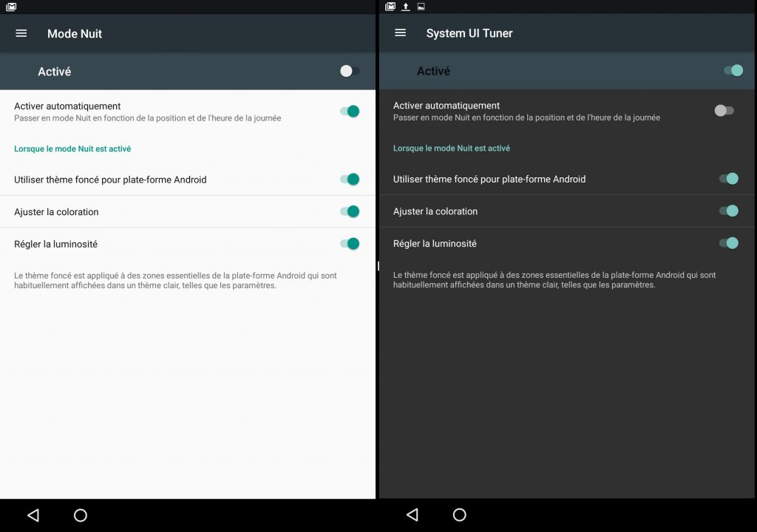Toggle Utiliser thème foncé switch in dark screen

click(729, 179)
